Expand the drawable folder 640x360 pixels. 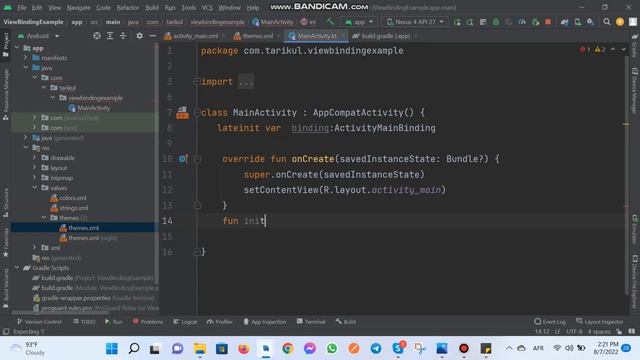tap(35, 158)
